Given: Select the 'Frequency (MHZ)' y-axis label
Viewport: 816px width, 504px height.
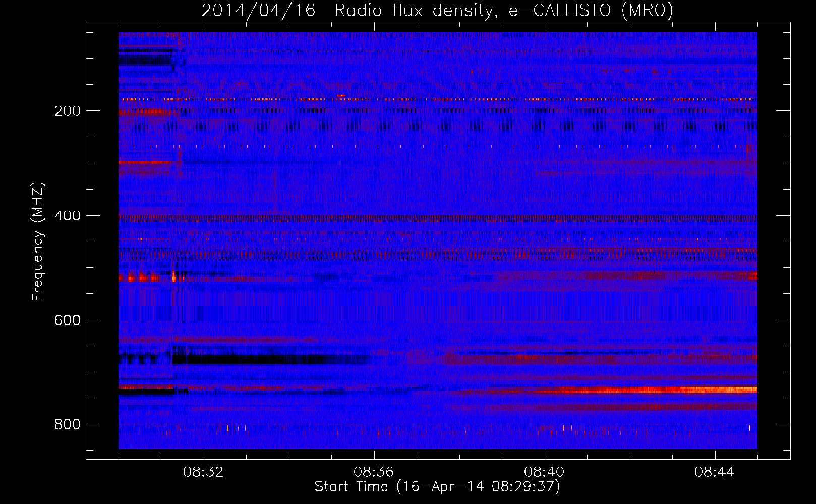Looking at the screenshot, I should click(38, 242).
